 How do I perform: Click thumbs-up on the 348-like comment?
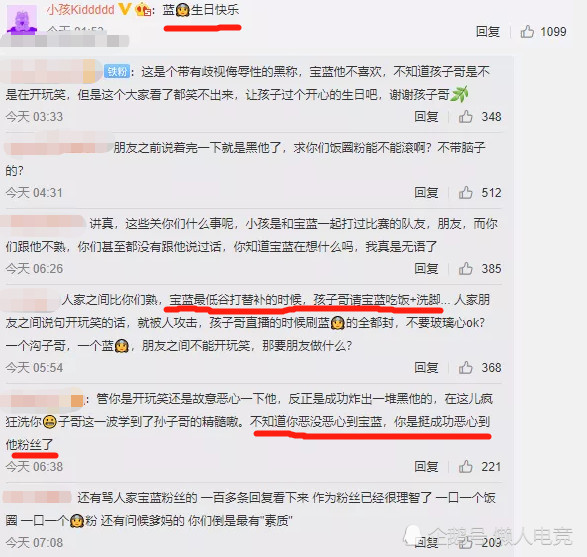466,117
